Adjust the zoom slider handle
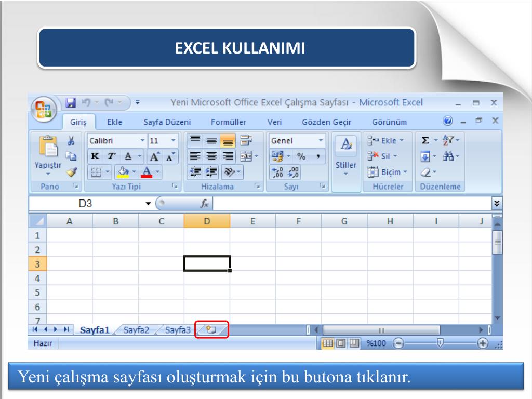This screenshot has height=399, width=532. tap(440, 343)
